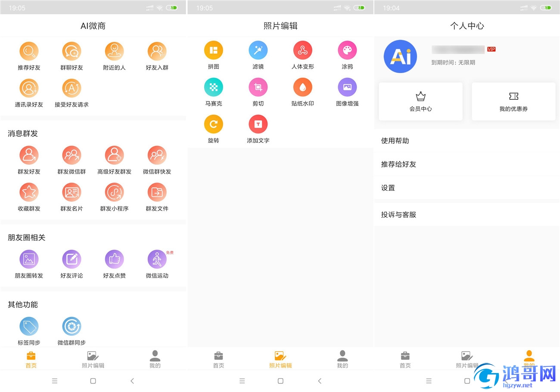Image resolution: width=560 pixels, height=392 pixels.
Task: Tap Android back arrow in AI微商 screen
Action: 132,381
